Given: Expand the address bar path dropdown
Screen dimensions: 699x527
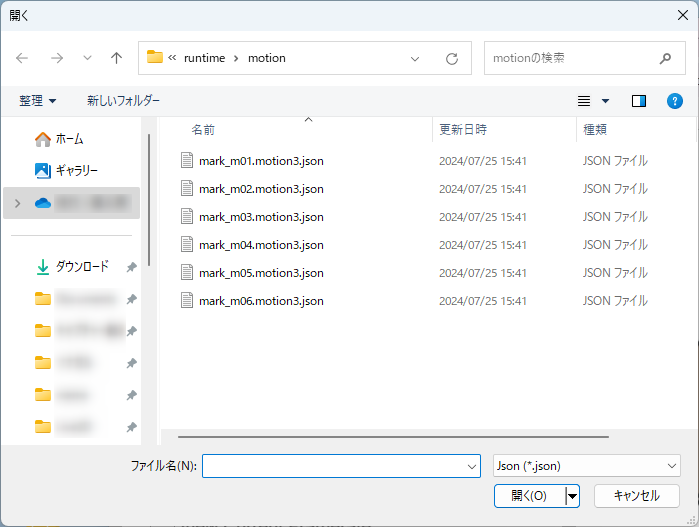Looking at the screenshot, I should coord(415,58).
